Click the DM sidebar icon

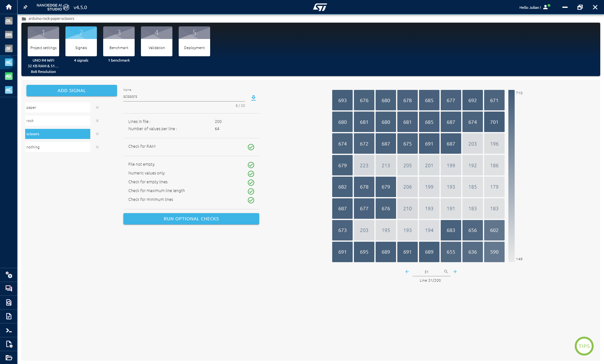tap(8, 35)
